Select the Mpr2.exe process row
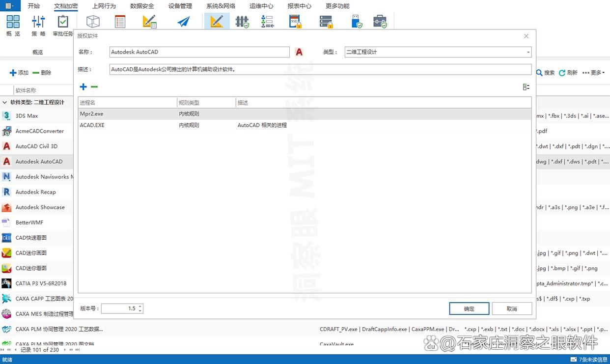 point(305,113)
